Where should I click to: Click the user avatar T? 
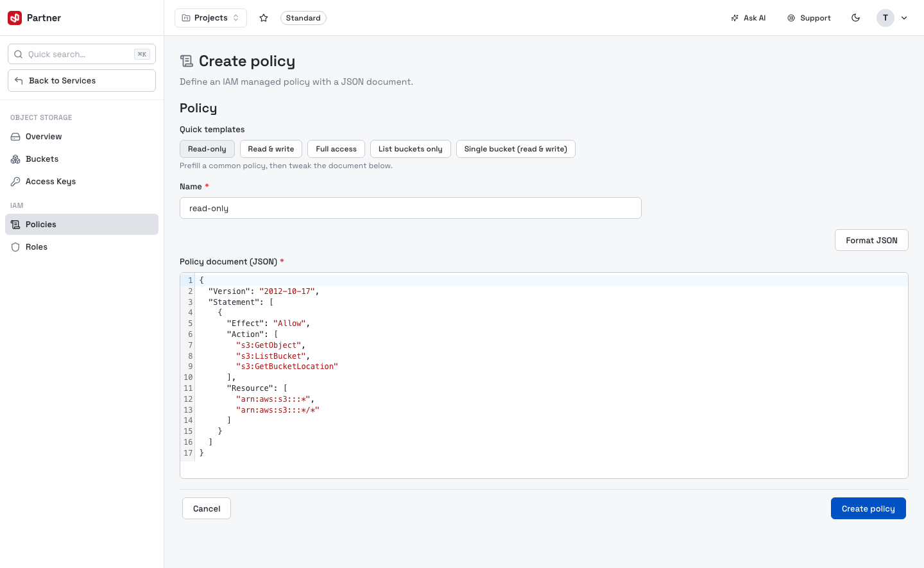point(886,18)
